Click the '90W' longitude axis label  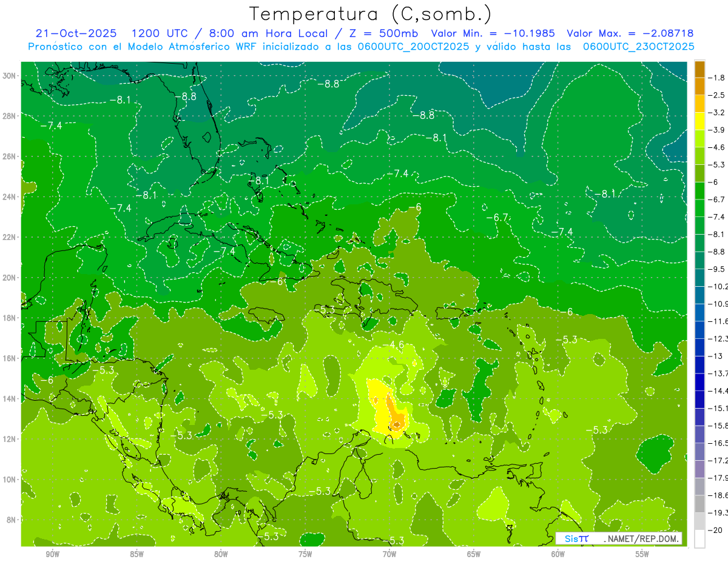[53, 554]
